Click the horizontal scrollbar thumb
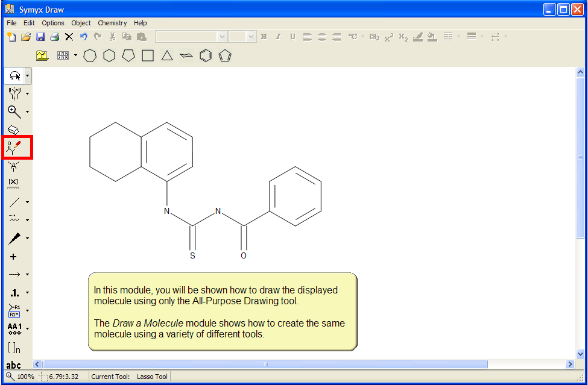The width and height of the screenshot is (588, 385). coord(265,365)
